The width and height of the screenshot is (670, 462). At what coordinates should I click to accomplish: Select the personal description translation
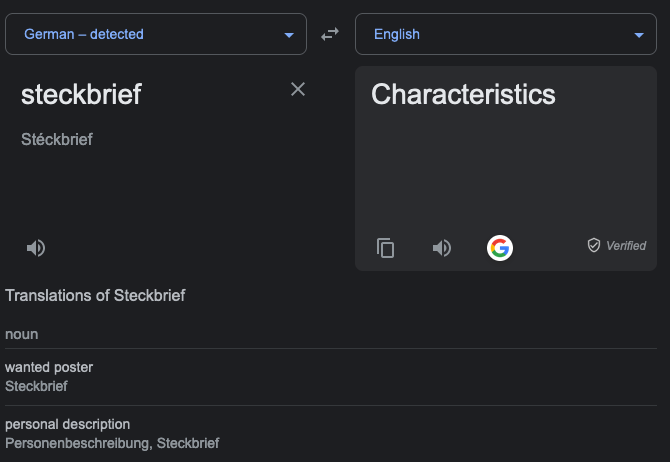pyautogui.click(x=67, y=424)
